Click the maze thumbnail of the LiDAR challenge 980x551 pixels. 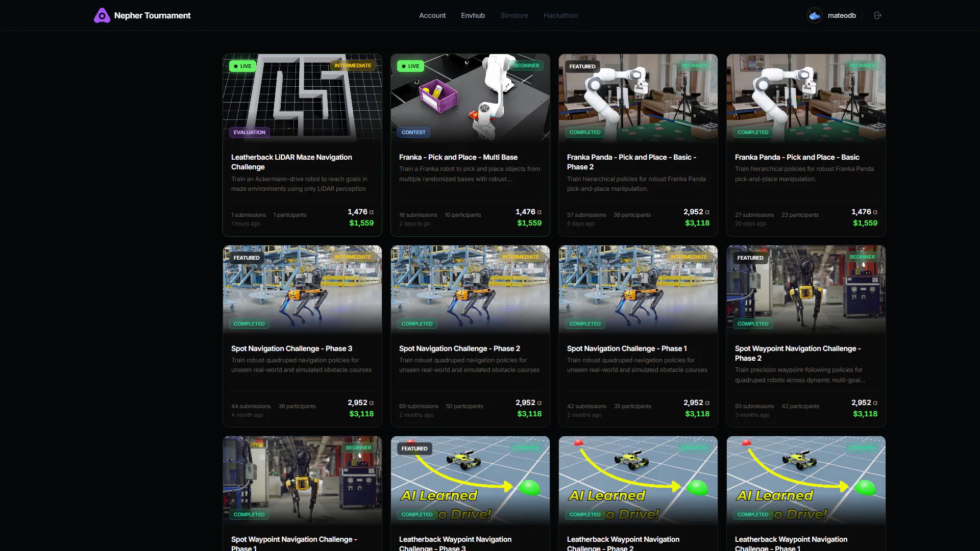[x=302, y=98]
